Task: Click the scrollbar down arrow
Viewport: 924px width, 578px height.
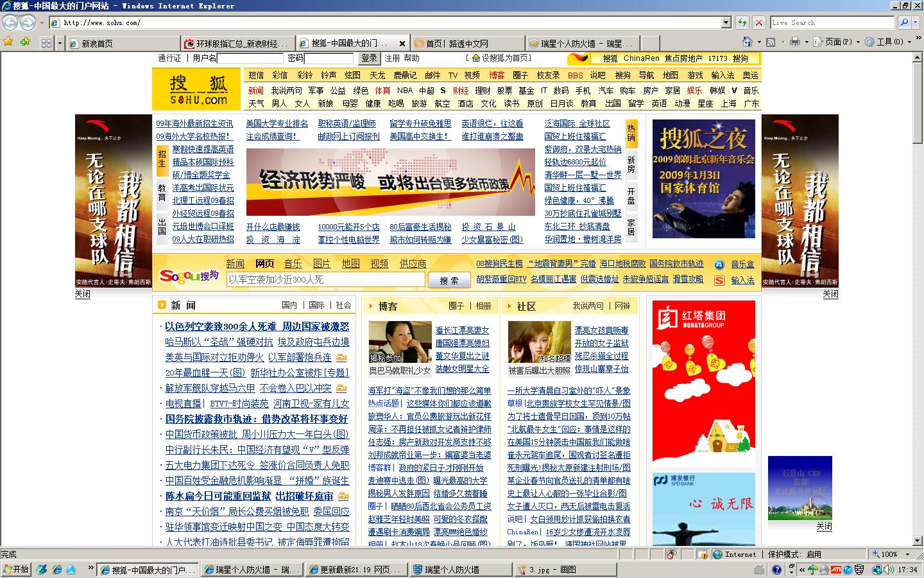Action: coord(918,541)
